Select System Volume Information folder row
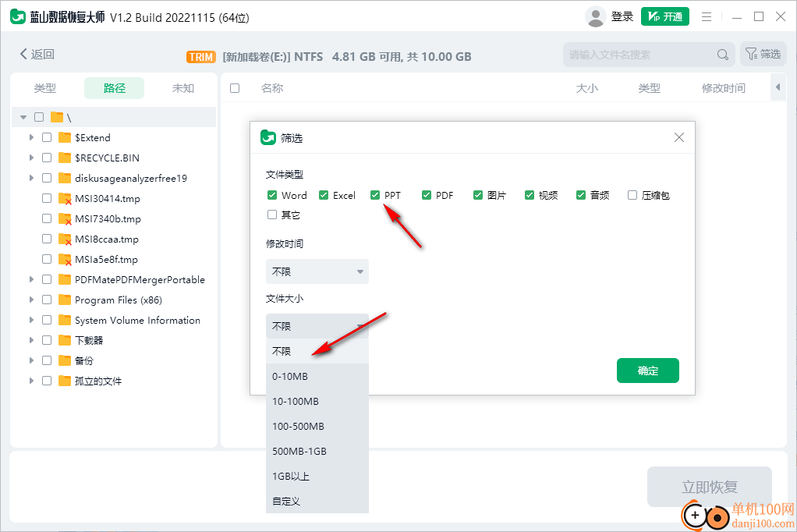The width and height of the screenshot is (797, 532). click(115, 320)
